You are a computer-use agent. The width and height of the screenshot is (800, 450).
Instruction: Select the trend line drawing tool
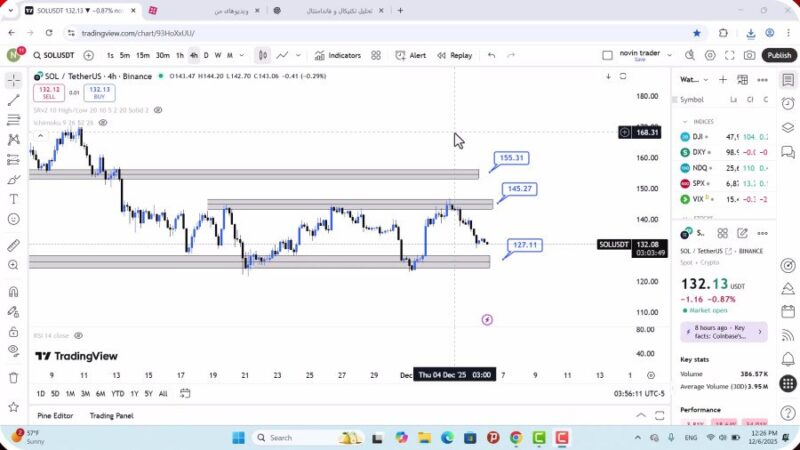pos(14,100)
